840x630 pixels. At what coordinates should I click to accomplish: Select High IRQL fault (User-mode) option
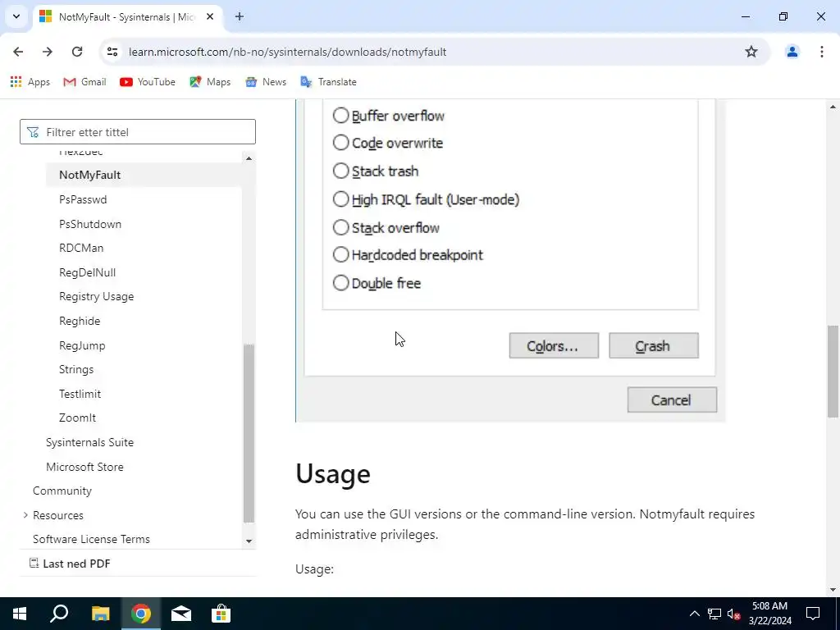[340, 199]
